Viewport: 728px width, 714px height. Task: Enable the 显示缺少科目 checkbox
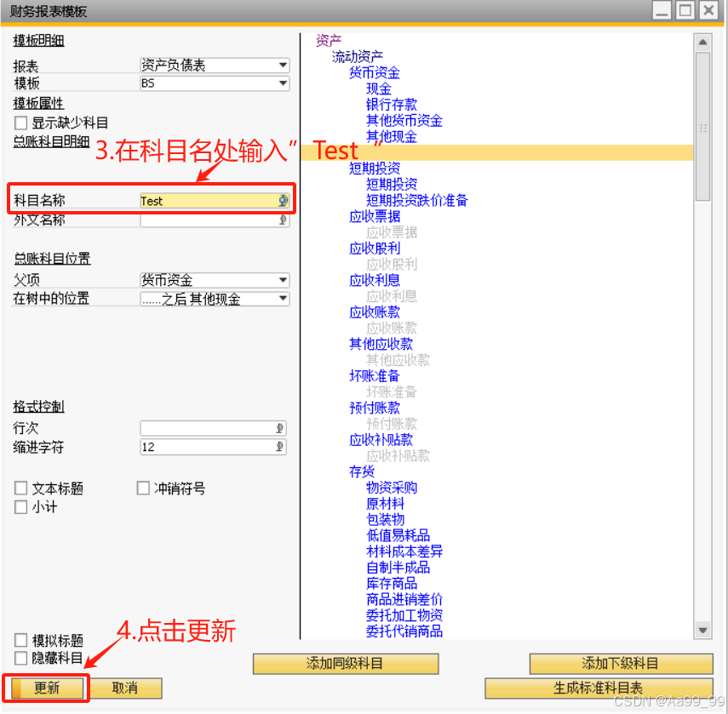pos(21,123)
